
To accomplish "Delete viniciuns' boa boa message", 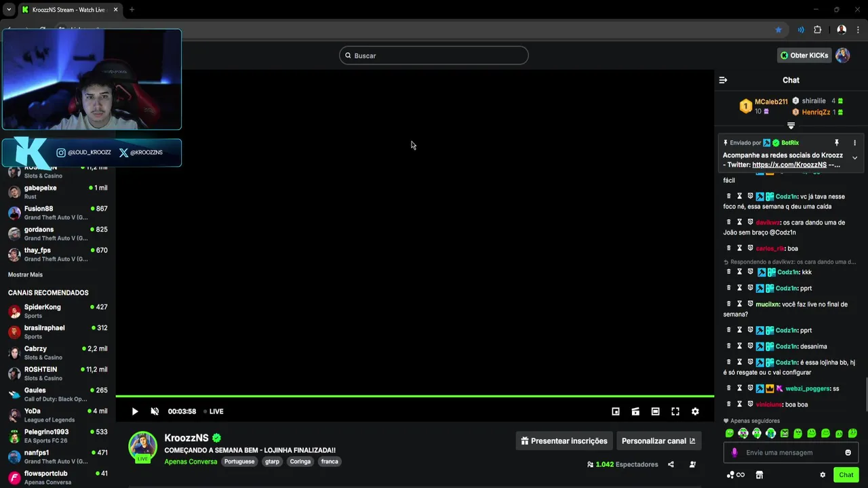I will pyautogui.click(x=729, y=405).
